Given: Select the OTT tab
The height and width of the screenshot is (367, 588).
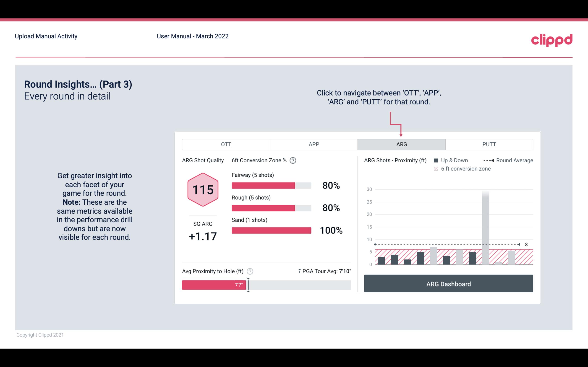Looking at the screenshot, I should [x=226, y=144].
